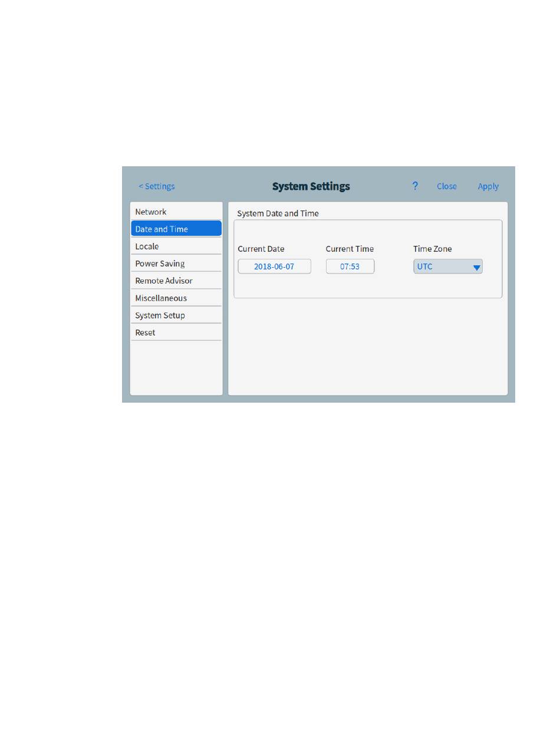This screenshot has width=560, height=747.
Task: Click the System Date and Time heading
Action: [278, 213]
